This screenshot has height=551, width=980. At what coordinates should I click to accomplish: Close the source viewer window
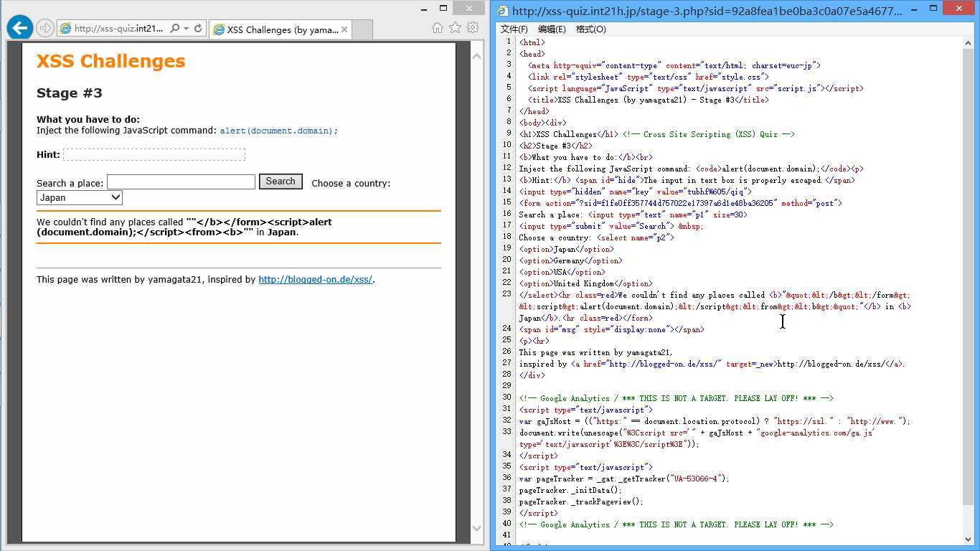tap(961, 8)
